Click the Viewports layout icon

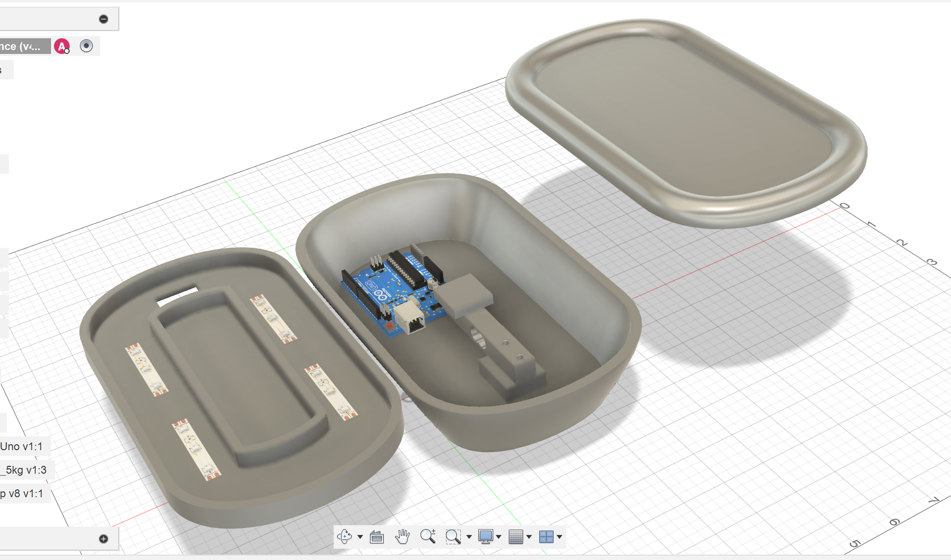tap(546, 537)
